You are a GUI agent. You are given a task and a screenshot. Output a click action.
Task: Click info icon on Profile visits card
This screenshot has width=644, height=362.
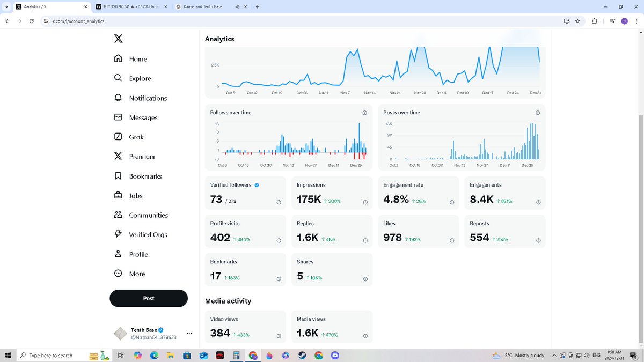click(x=279, y=240)
